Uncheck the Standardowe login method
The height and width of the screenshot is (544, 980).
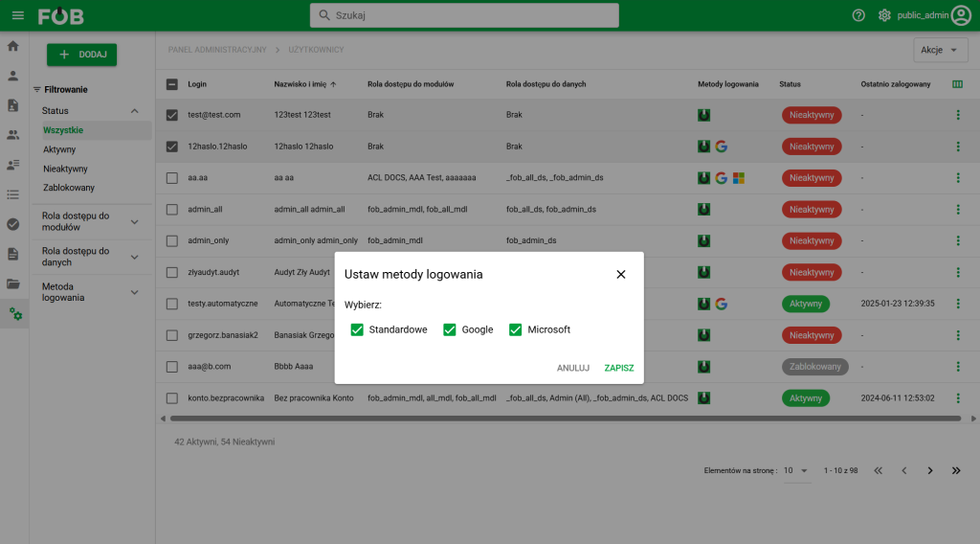357,329
